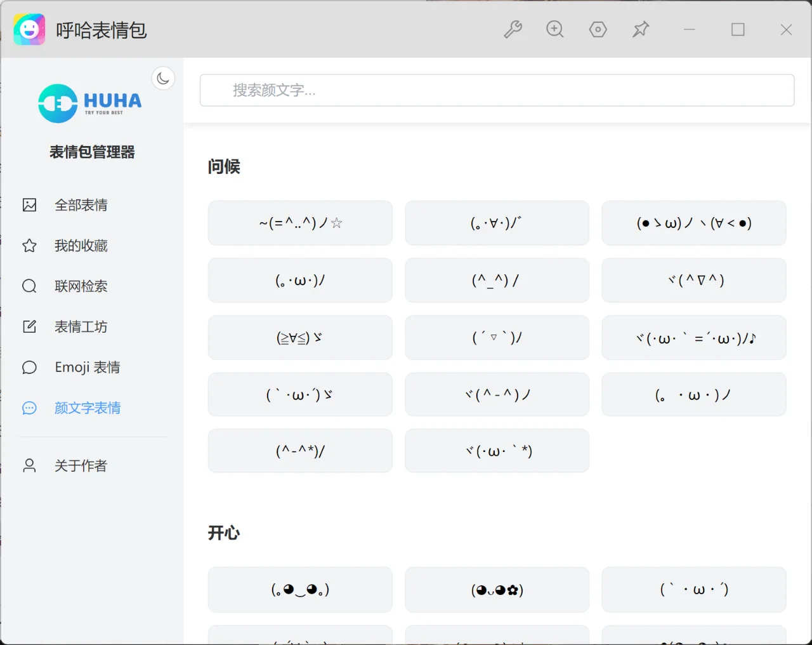
Task: Click the HUHA logo
Action: point(89,102)
